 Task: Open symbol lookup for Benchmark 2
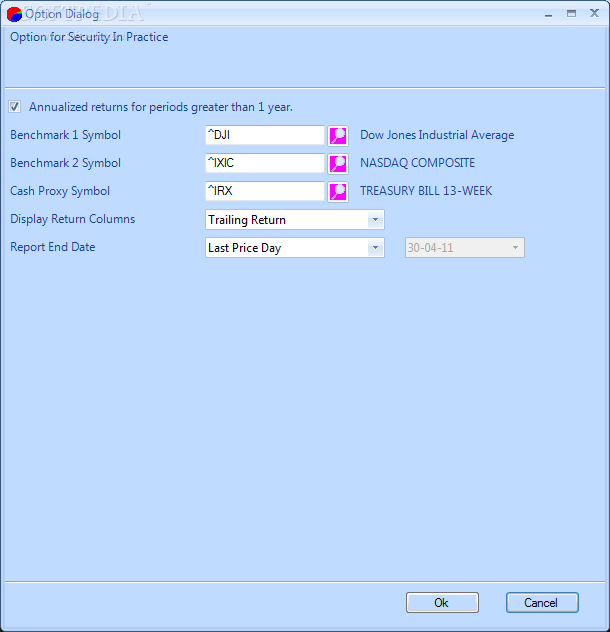point(338,163)
